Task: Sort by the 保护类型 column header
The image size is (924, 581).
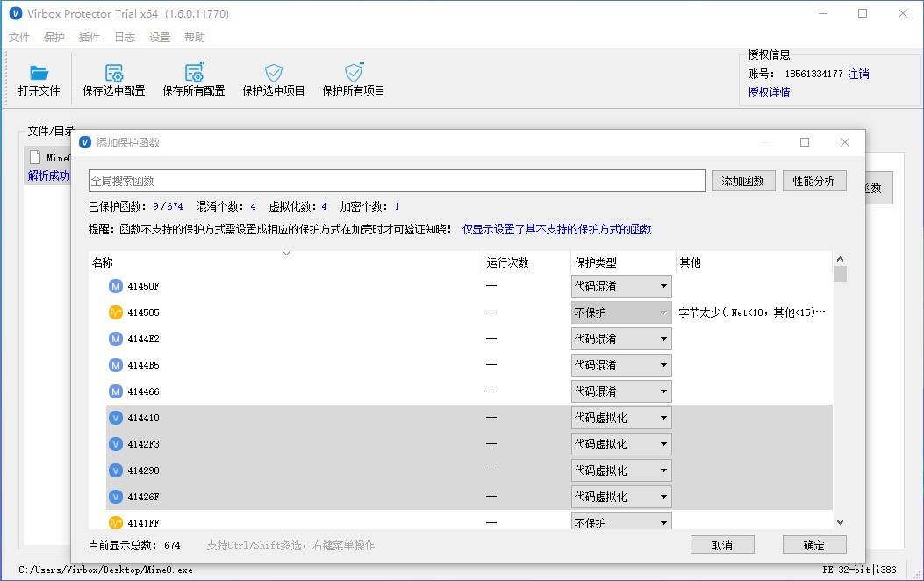Action: pyautogui.click(x=623, y=262)
